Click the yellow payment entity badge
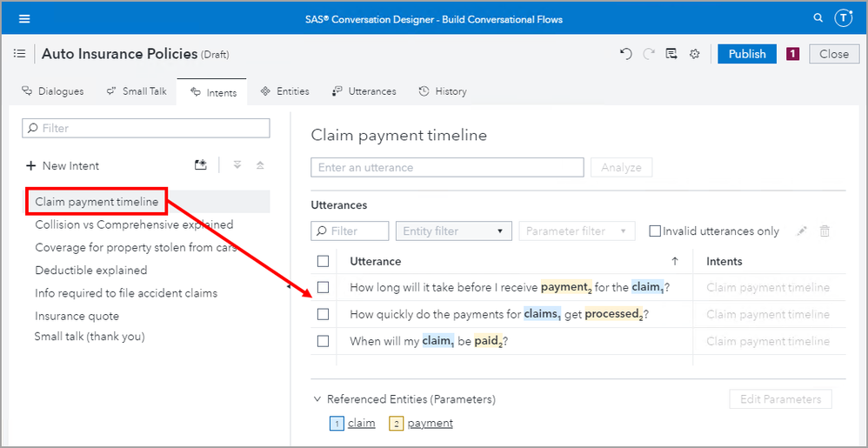This screenshot has width=868, height=448. (x=397, y=424)
